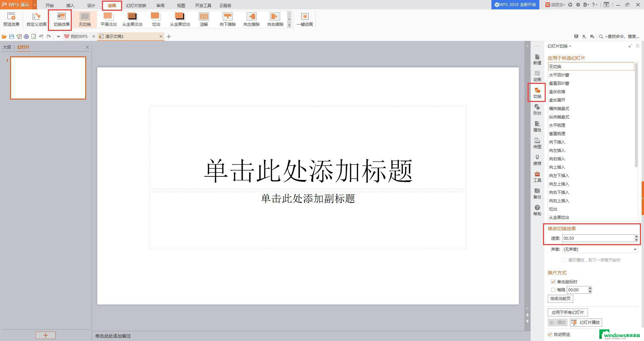Apply the 切出 transition in ribbon

point(156,19)
